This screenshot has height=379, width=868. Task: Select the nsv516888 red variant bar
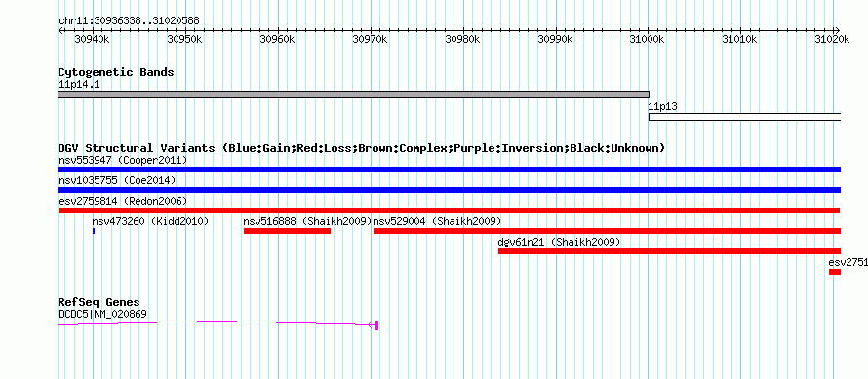pos(287,231)
